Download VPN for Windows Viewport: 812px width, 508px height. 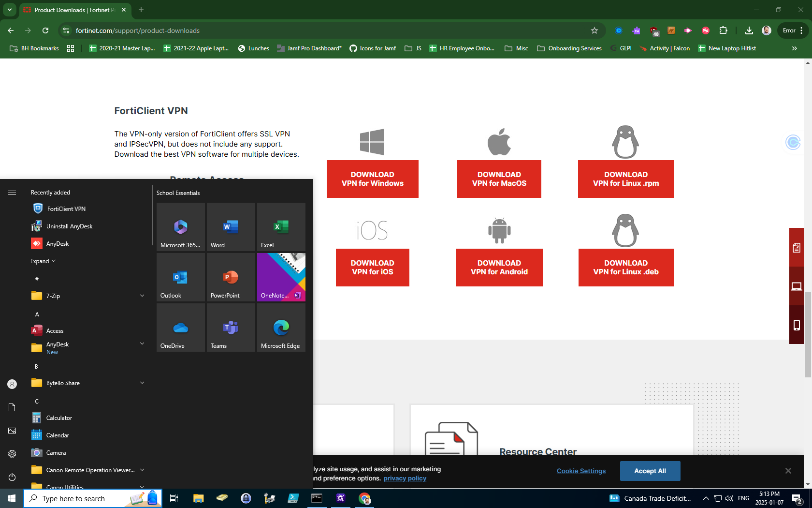(x=373, y=179)
